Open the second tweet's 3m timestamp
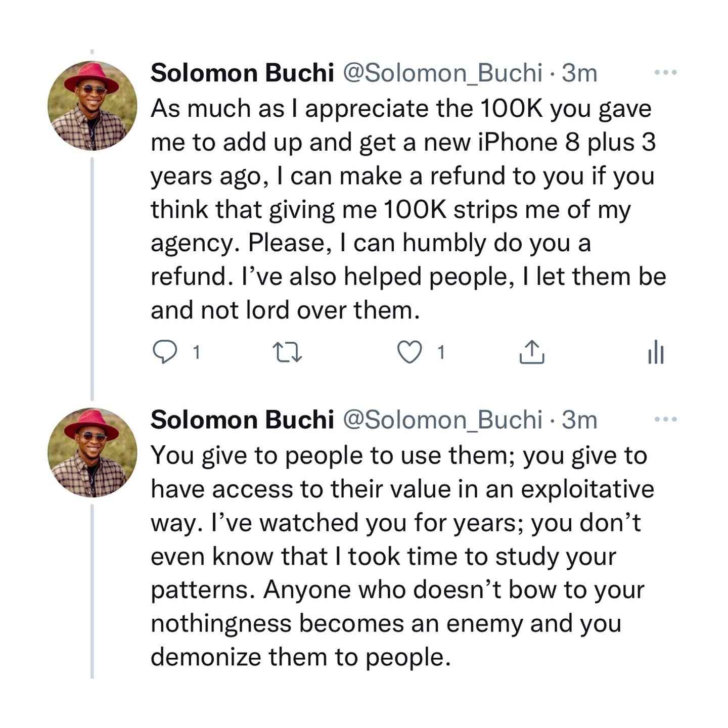Viewport: 728px width, 728px height. [580, 420]
